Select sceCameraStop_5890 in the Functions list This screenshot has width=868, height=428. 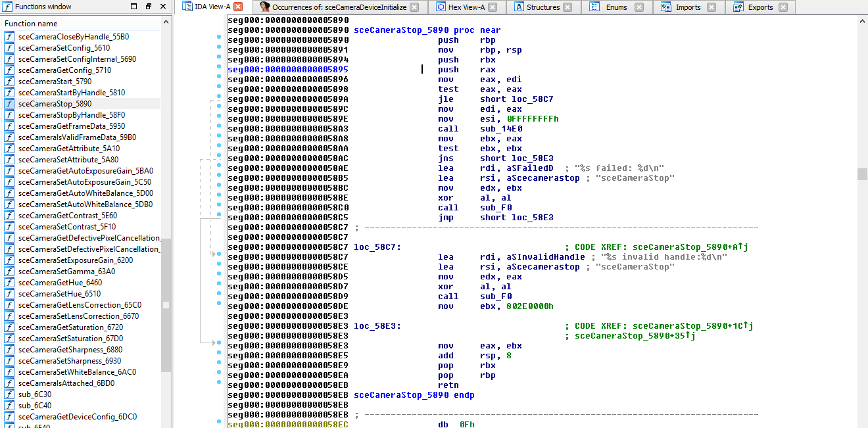tap(55, 104)
